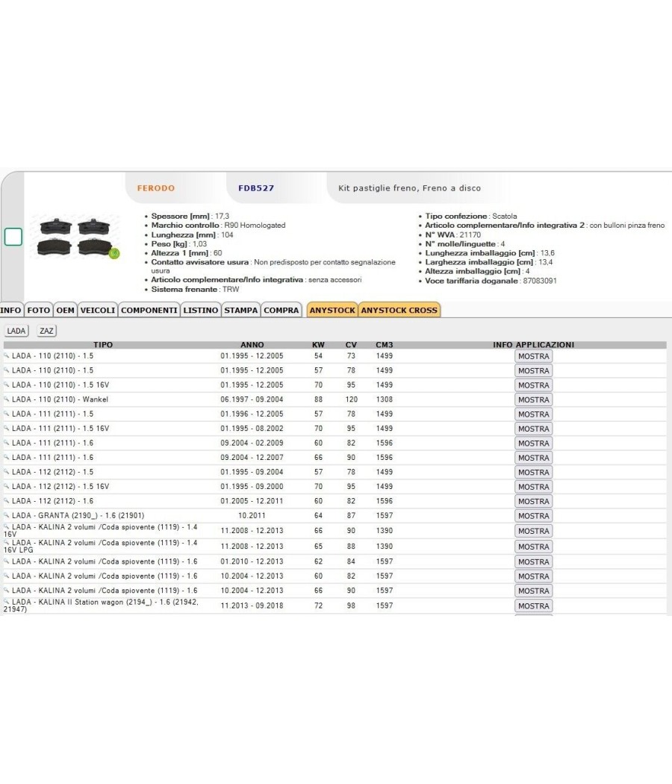This screenshot has width=672, height=784.
Task: Click magnifier icon for LADA 110 1.5 57 kW
Action: click(x=7, y=370)
